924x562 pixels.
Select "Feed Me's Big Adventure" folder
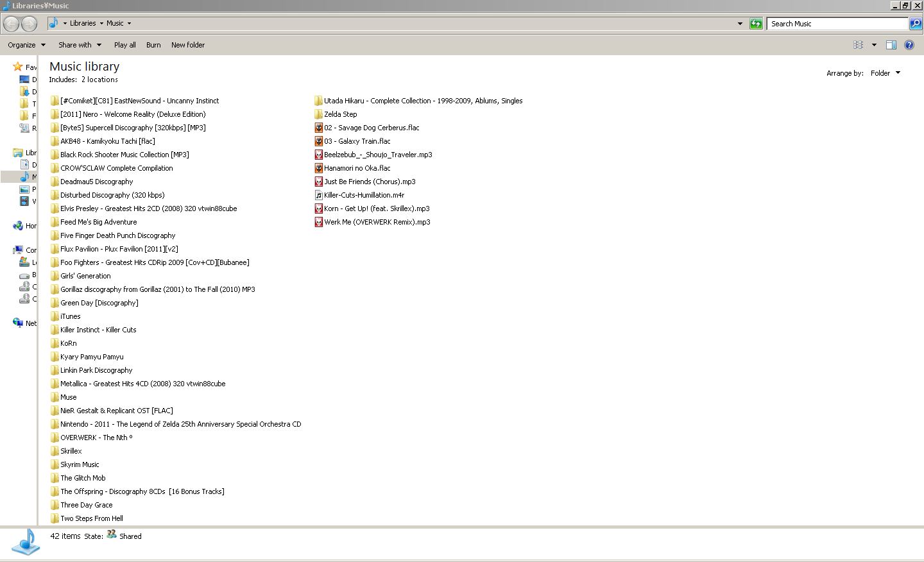[94, 222]
